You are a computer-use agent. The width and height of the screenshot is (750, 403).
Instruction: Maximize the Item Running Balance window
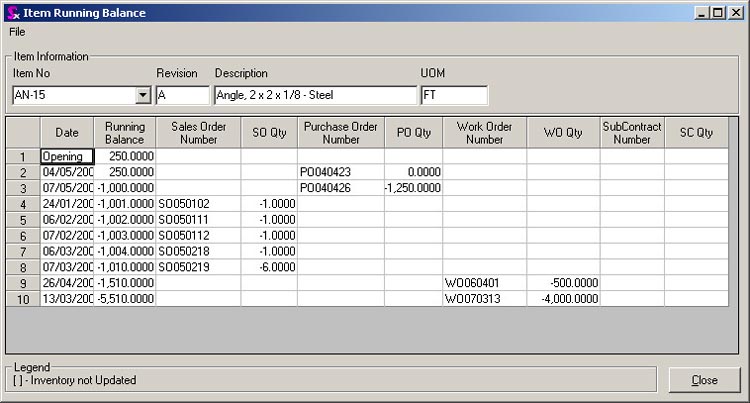719,12
